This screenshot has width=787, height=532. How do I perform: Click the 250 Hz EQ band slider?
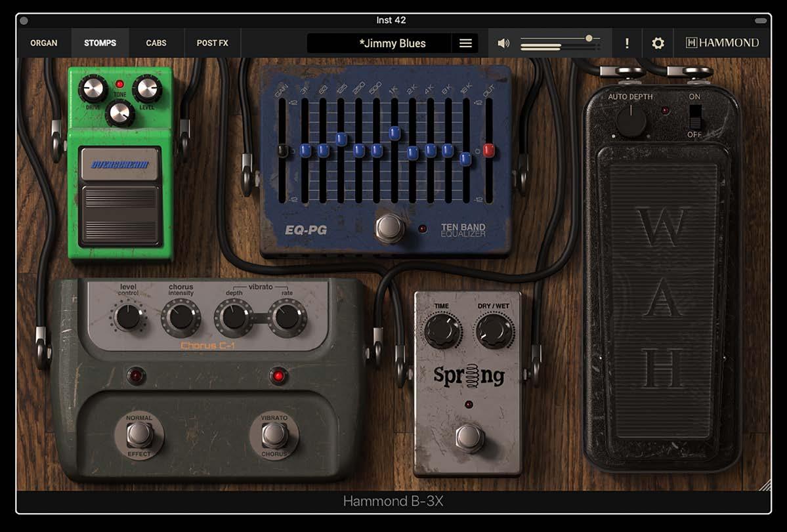tap(359, 150)
